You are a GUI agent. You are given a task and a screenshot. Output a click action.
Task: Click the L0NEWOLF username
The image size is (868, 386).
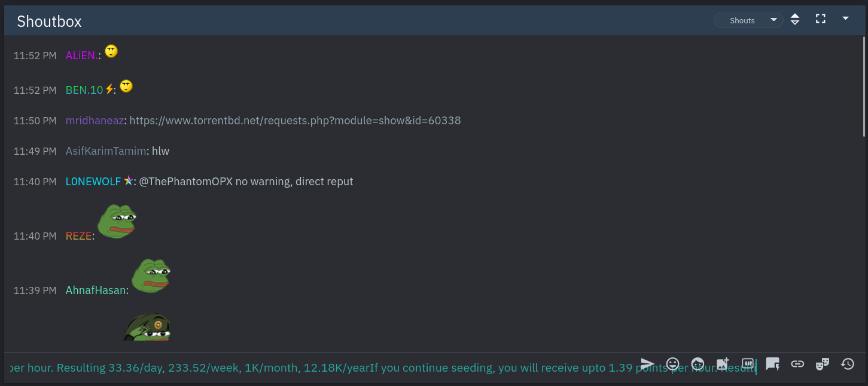pyautogui.click(x=93, y=182)
